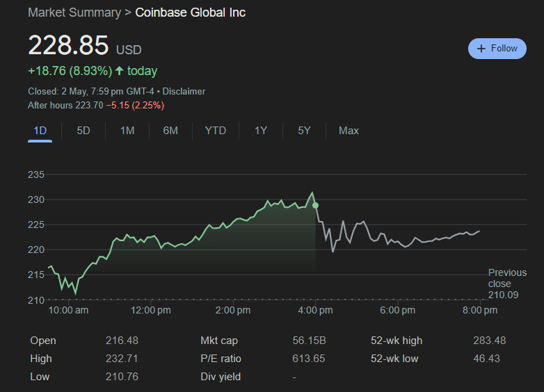Click the Follow button
Image resolution: width=544 pixels, height=392 pixels.
pos(497,49)
